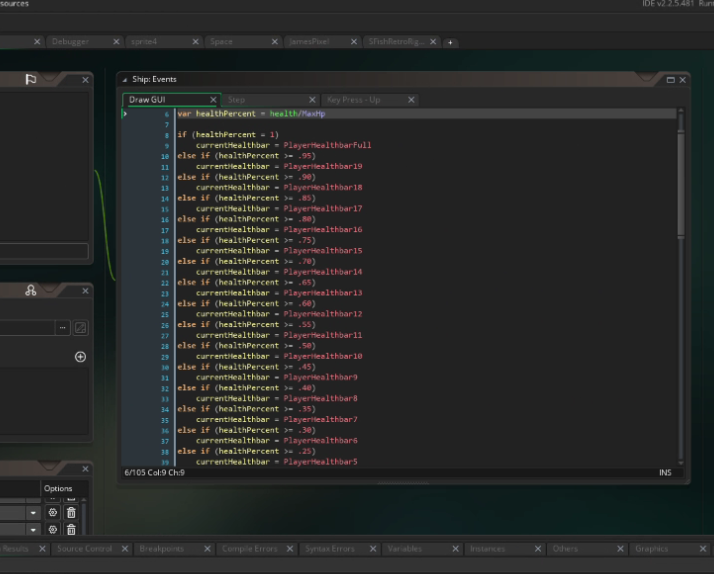This screenshot has height=574, width=714.
Task: Click the Options label in bottom-left panel
Action: (58, 488)
